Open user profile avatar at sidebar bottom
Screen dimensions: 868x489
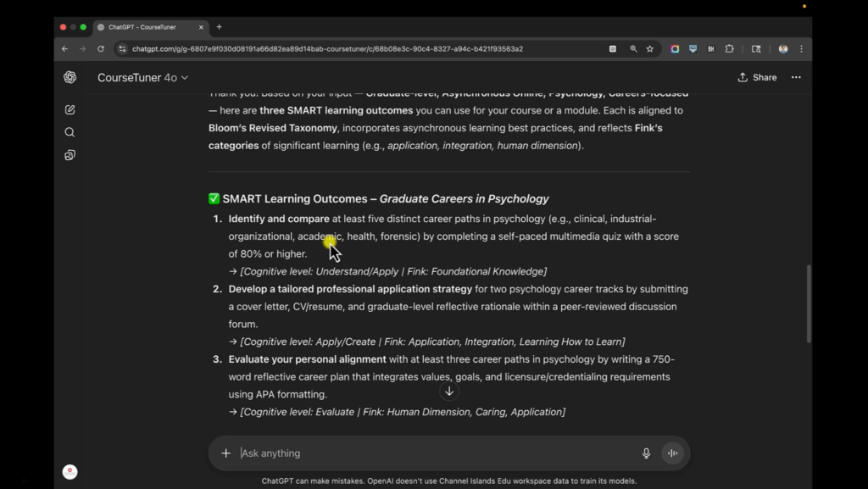(x=70, y=471)
